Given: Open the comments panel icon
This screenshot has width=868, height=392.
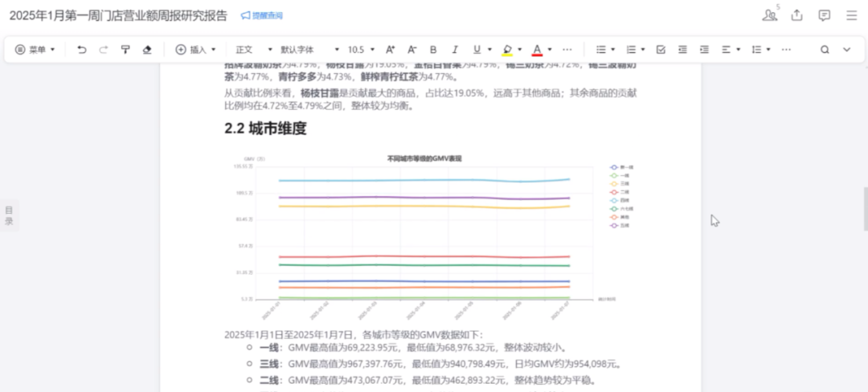Looking at the screenshot, I should (x=825, y=15).
